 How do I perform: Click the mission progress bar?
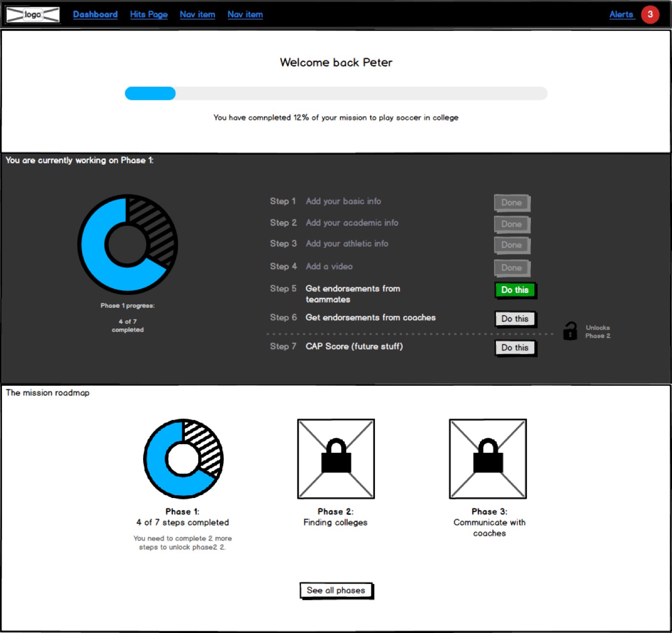pos(336,93)
